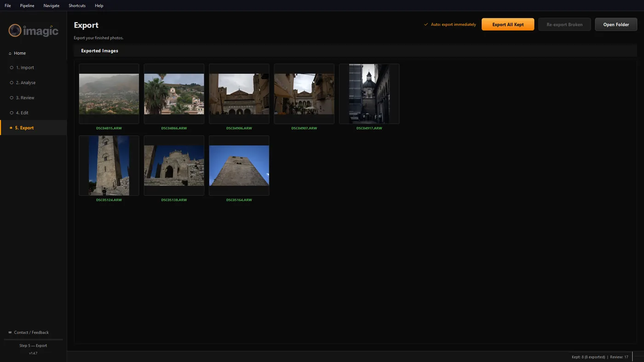This screenshot has height=362, width=644.
Task: Go to step 3. Review
Action: point(33,98)
